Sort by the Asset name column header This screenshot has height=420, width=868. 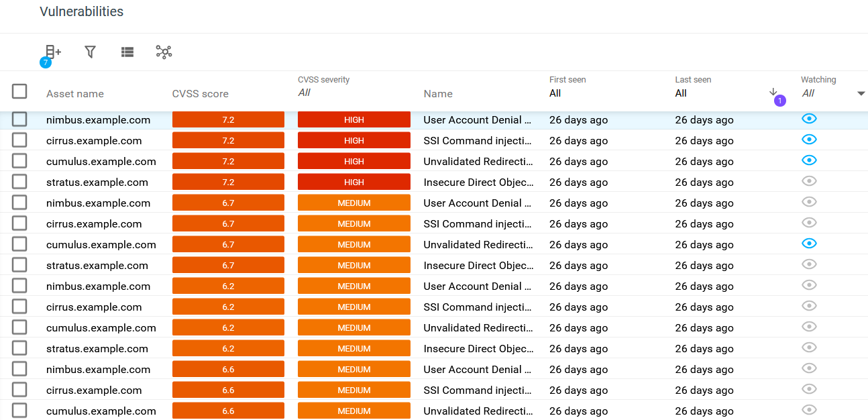[76, 93]
